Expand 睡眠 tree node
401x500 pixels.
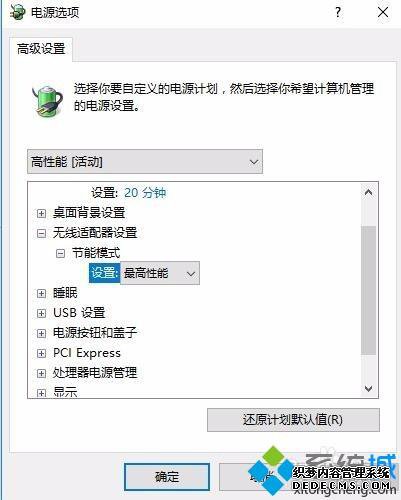[41, 293]
